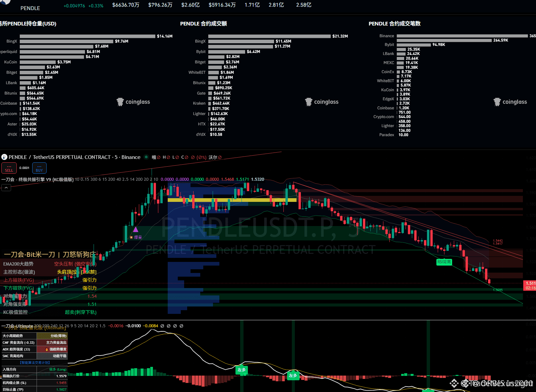Click the first 左多 signal label near the zero line
This screenshot has height=392, width=536.
pos(242,370)
